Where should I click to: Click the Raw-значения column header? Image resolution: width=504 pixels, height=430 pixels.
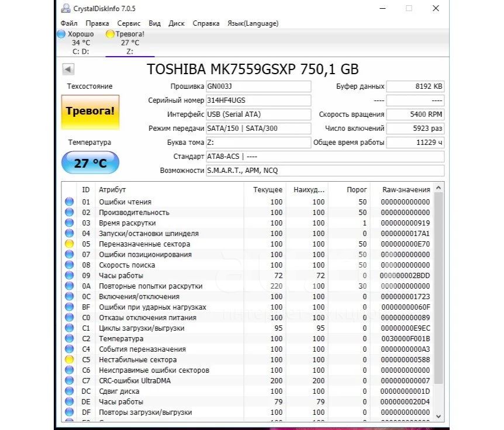[402, 190]
